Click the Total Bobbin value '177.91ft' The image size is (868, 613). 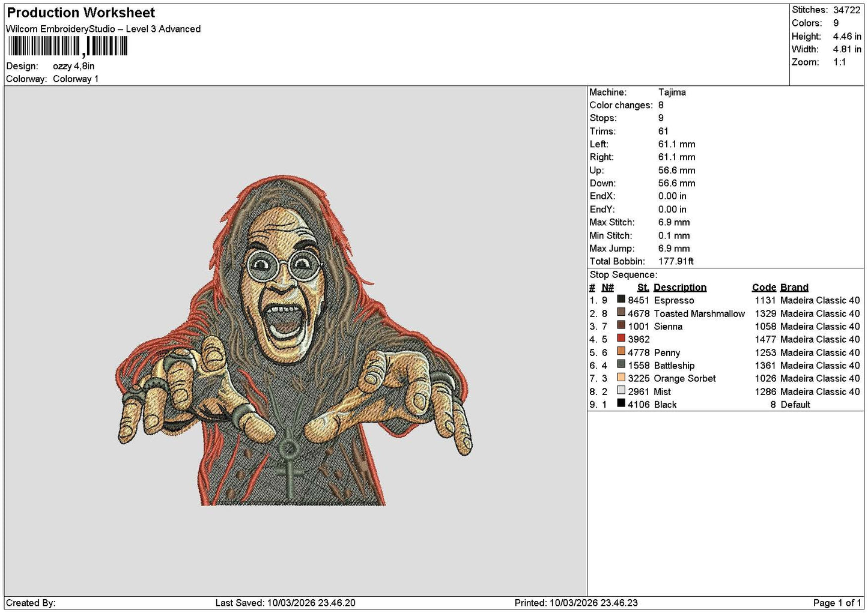coord(676,261)
